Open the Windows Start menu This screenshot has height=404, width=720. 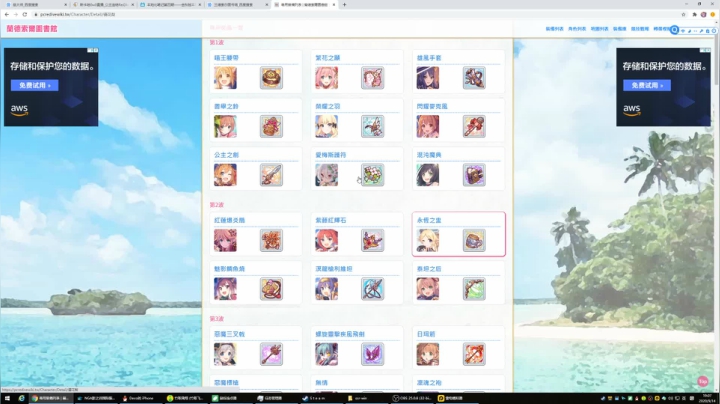coord(7,398)
